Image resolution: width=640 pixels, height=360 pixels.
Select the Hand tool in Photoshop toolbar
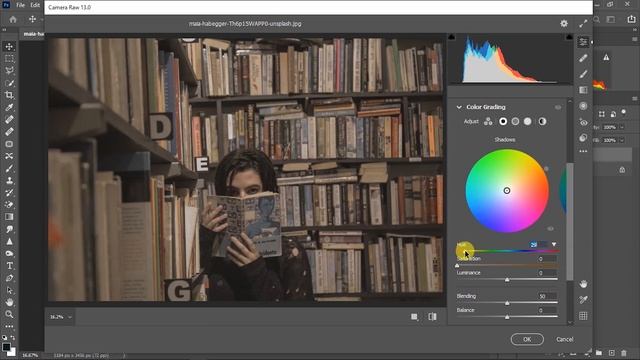pos(9,302)
